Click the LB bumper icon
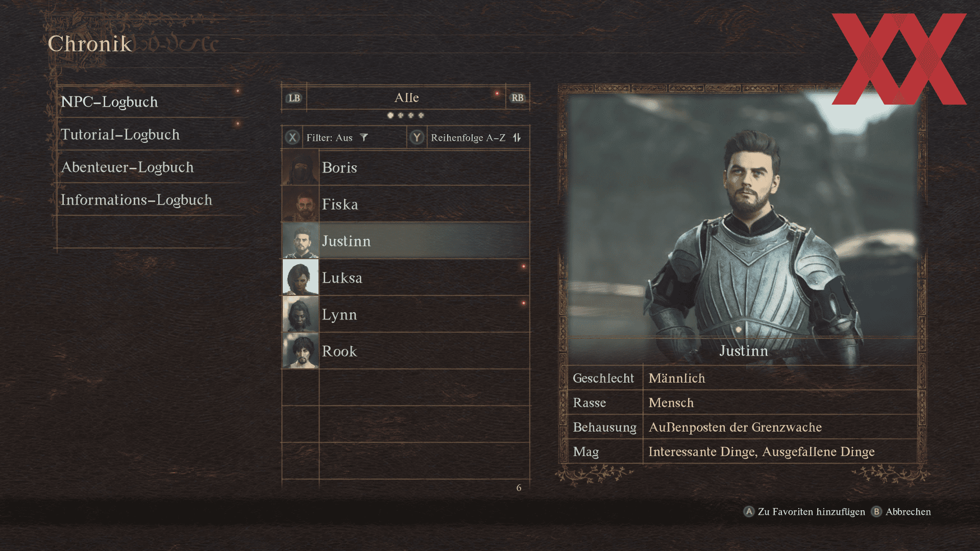 click(294, 98)
